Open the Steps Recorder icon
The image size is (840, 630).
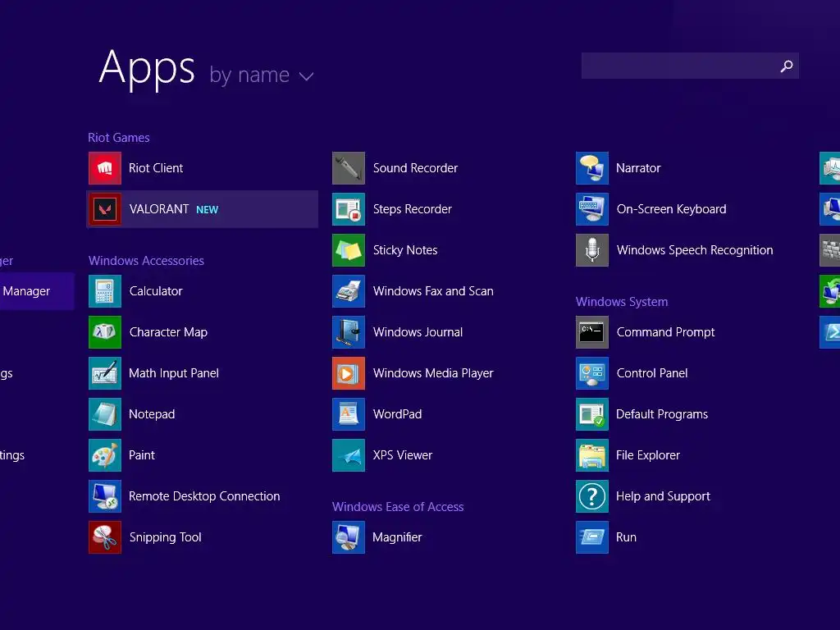349,209
